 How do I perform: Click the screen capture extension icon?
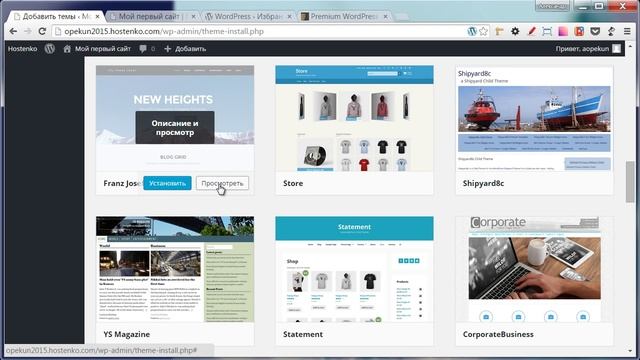tap(547, 31)
